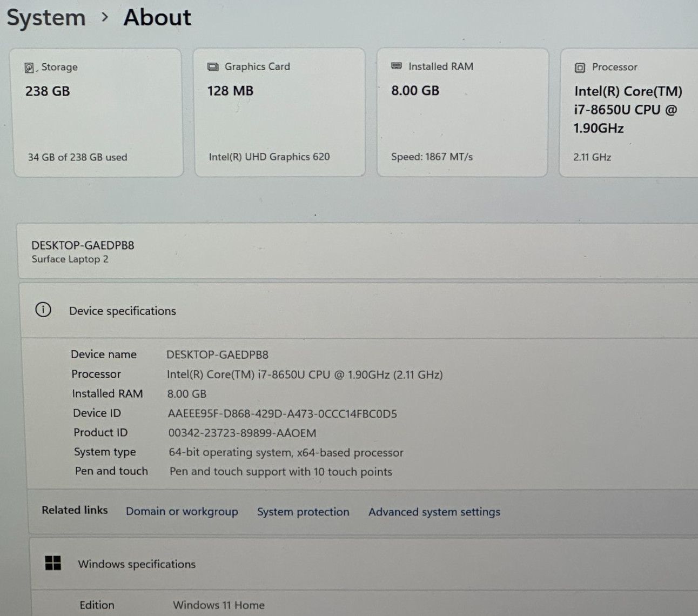
Task: Open the Processor info card
Action: [x=629, y=112]
